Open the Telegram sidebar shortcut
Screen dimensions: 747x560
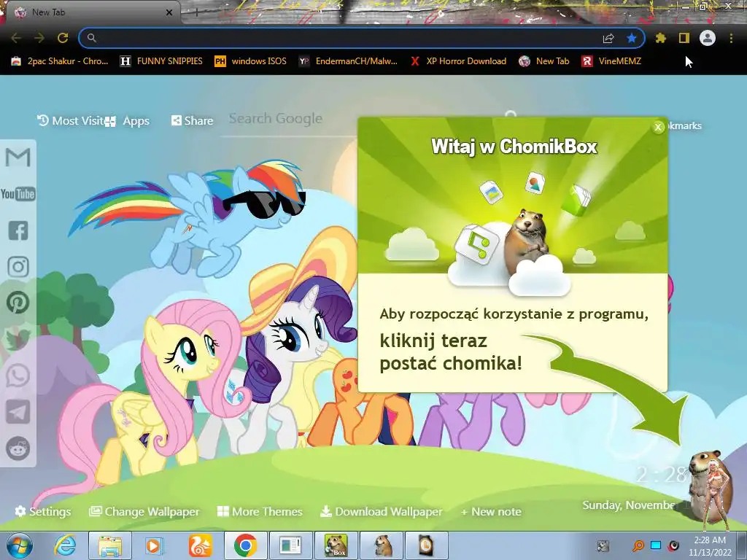pyautogui.click(x=18, y=412)
